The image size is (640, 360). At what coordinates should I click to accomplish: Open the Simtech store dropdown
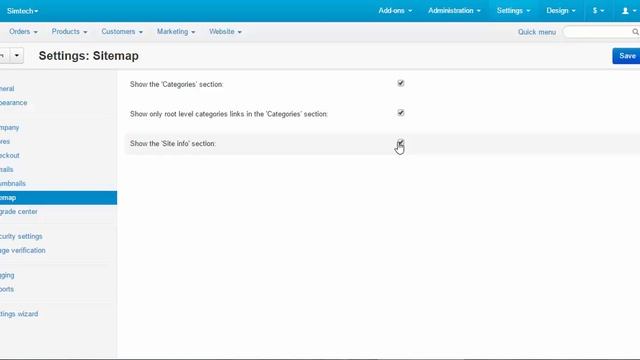coord(22,11)
